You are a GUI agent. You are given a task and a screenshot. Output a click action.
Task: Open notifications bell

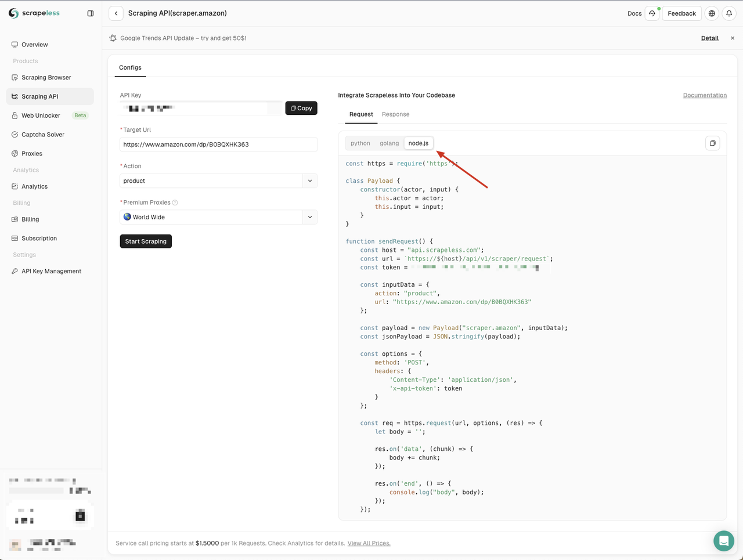[x=729, y=13]
